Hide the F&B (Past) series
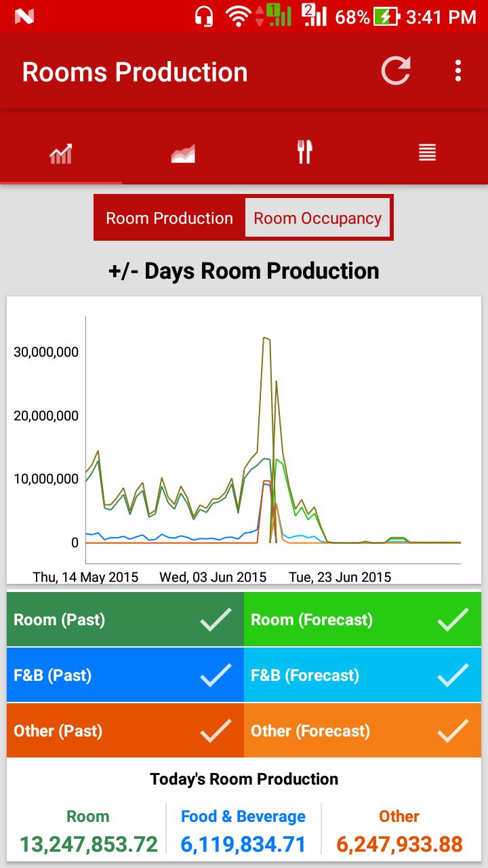Screen dimensions: 488x868 coord(125,675)
